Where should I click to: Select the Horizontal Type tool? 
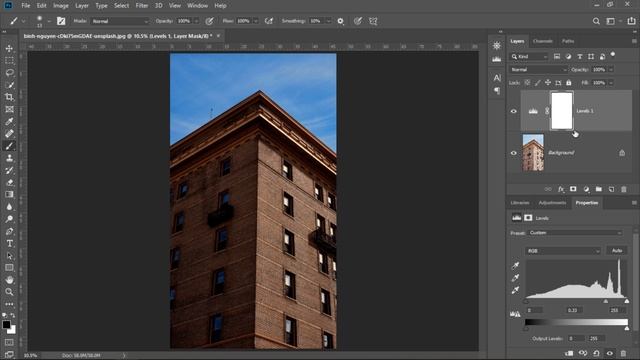pyautogui.click(x=9, y=244)
